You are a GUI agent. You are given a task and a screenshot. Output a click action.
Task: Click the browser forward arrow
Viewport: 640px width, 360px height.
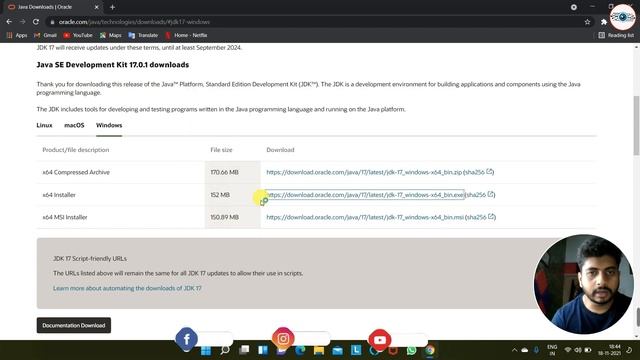pos(22,22)
